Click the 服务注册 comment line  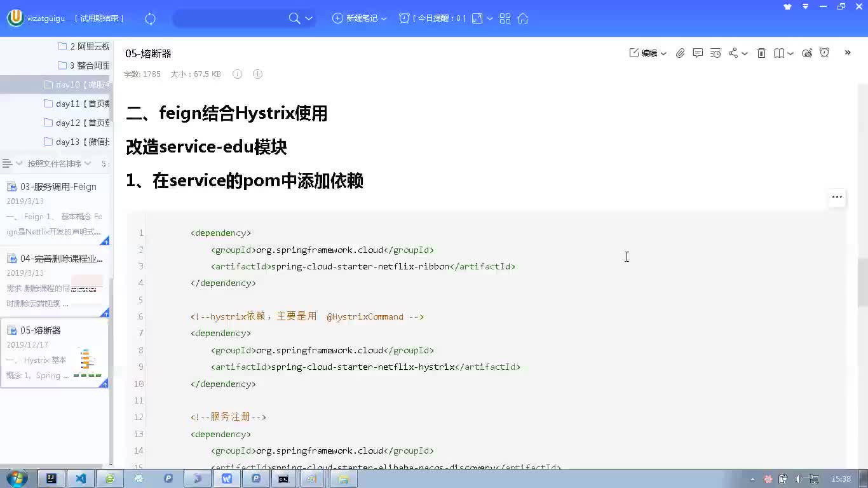228,417
